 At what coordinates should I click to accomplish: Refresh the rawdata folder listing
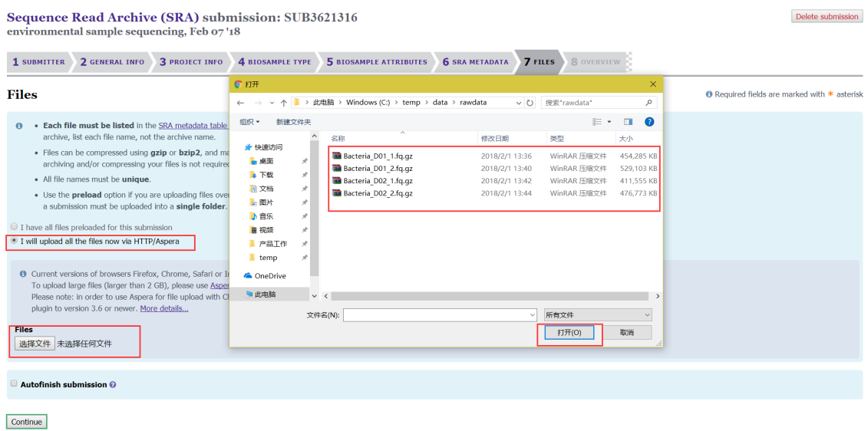click(x=530, y=103)
